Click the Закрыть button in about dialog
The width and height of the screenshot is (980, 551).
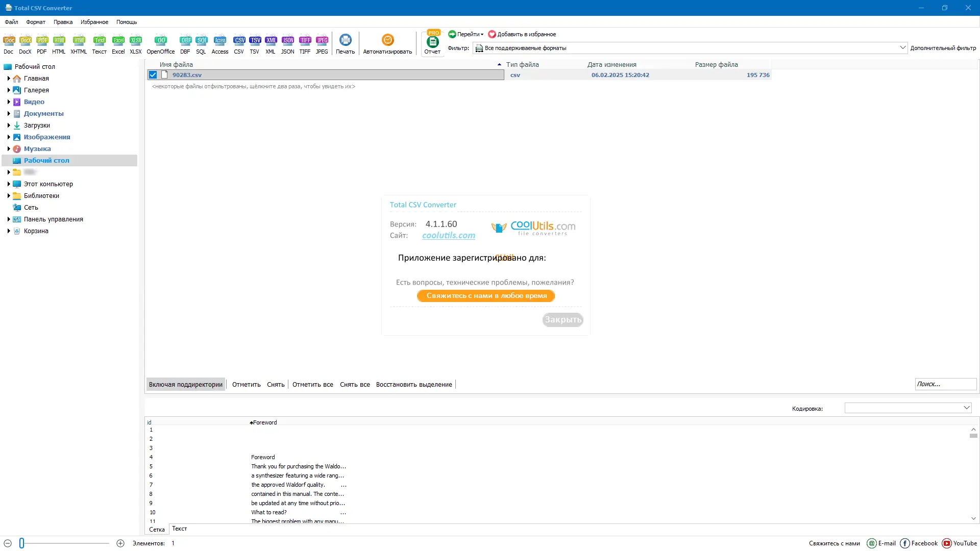tap(562, 320)
